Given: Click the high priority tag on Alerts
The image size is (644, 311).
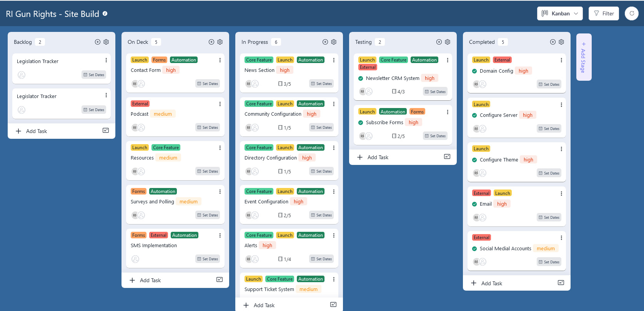Looking at the screenshot, I should (267, 246).
